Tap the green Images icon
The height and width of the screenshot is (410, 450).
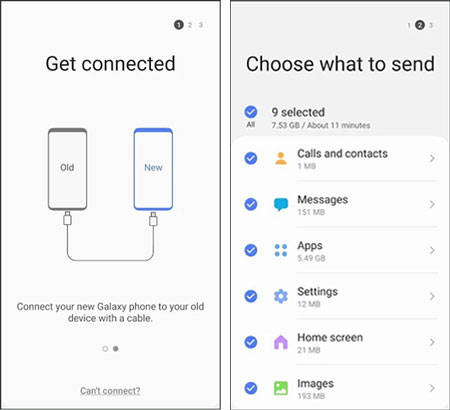(x=281, y=388)
